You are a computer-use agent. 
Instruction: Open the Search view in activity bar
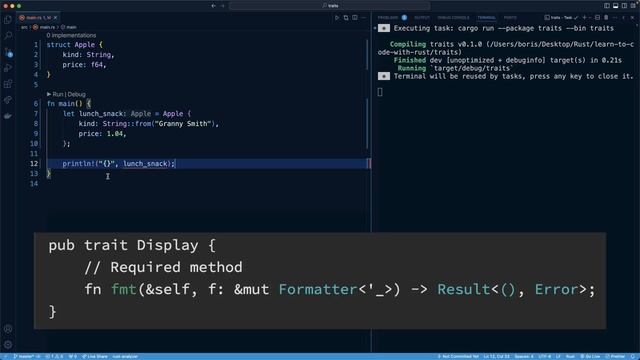(x=8, y=36)
